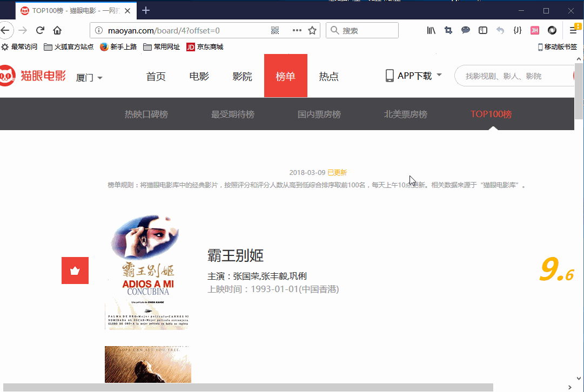Click the 霸王别姬 poster thumbnail
The width and height of the screenshot is (584, 392).
point(148,272)
